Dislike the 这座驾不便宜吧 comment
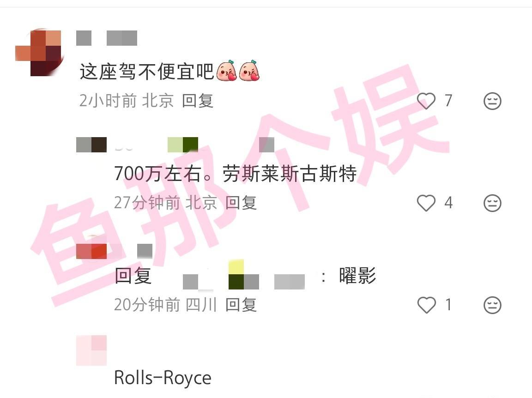 (x=492, y=101)
